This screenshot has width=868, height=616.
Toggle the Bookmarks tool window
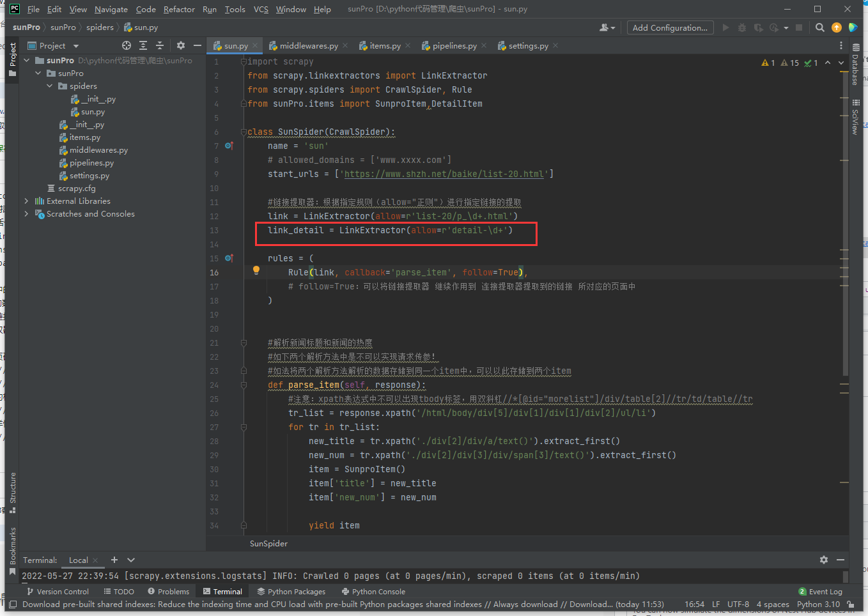click(12, 550)
